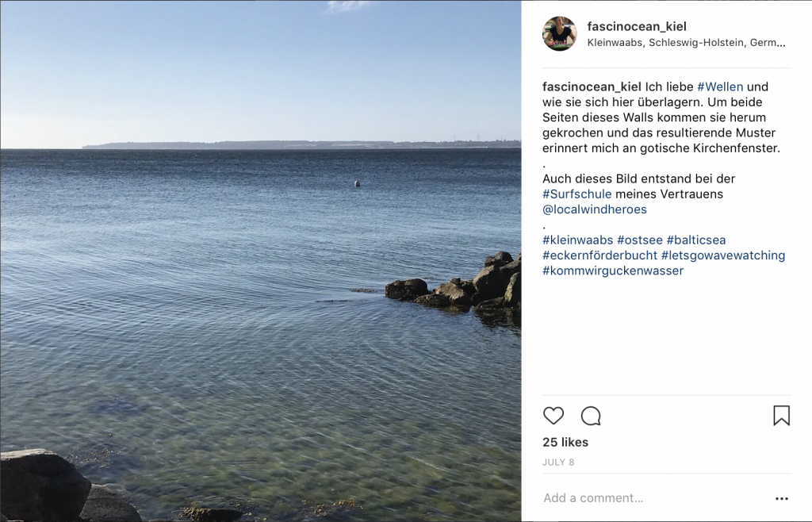Open the Kleinwaabs, Schleswig-Holstein location link
The height and width of the screenshot is (522, 812).
pos(686,43)
